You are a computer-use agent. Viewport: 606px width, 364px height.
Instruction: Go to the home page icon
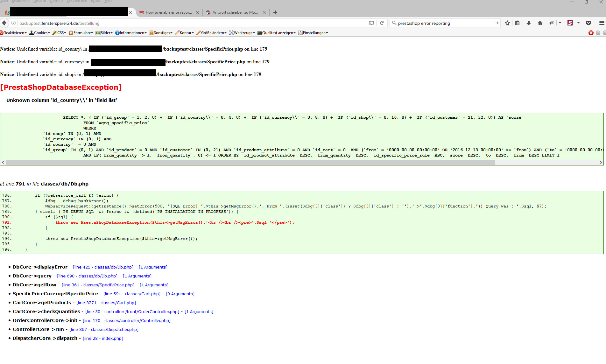click(x=540, y=23)
